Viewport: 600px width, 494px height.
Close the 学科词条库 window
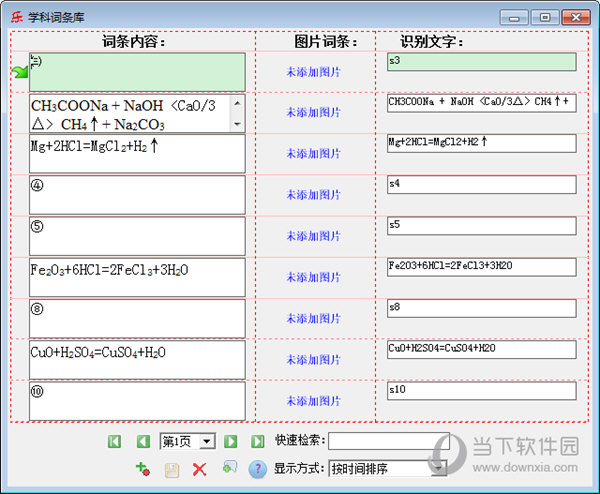(x=576, y=18)
